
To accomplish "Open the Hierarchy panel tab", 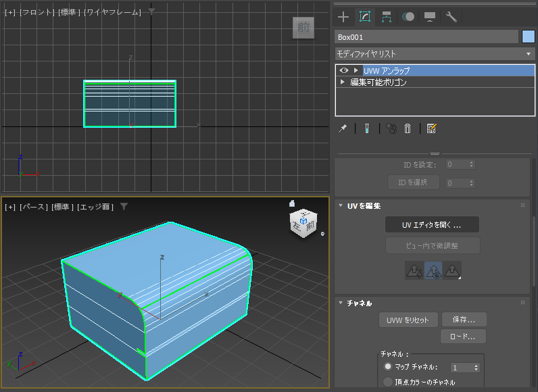I will (x=387, y=17).
